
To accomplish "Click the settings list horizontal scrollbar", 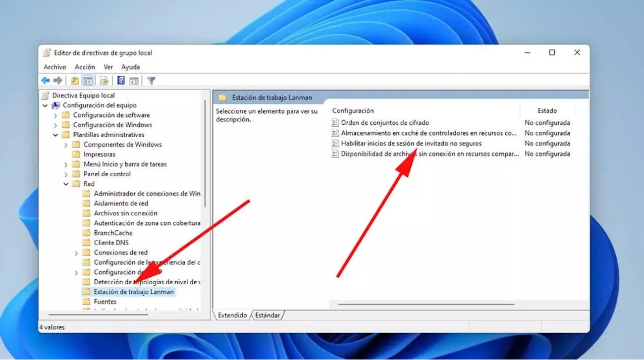I will (426, 304).
